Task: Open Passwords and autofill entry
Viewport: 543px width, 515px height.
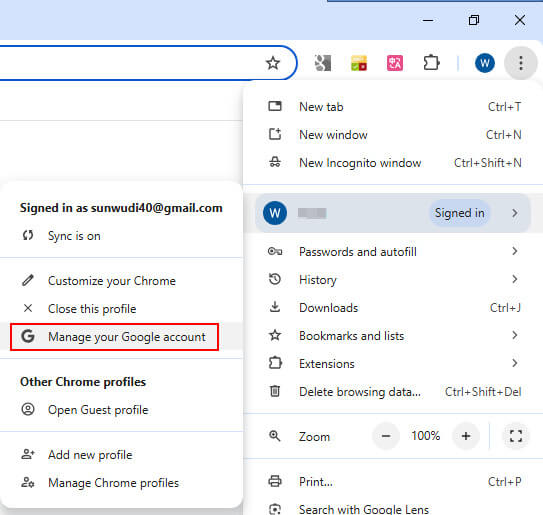Action: [393, 251]
